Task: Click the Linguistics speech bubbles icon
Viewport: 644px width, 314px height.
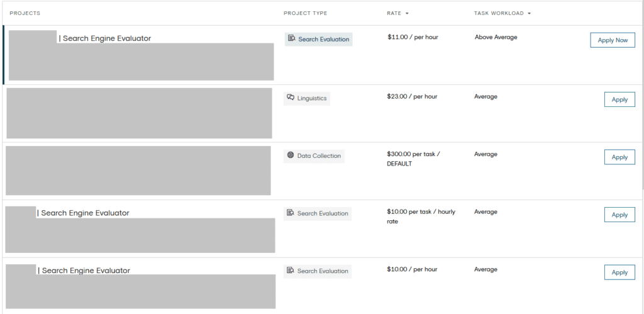Action: point(291,98)
